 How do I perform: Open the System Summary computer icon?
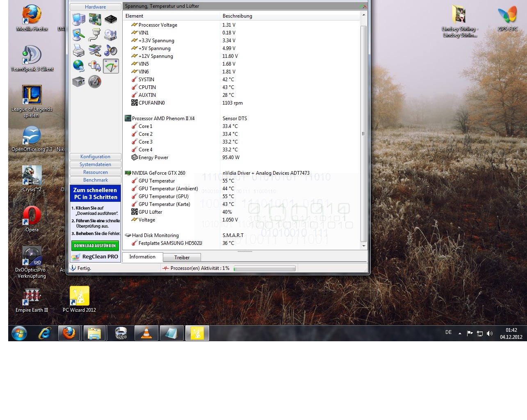pos(79,19)
